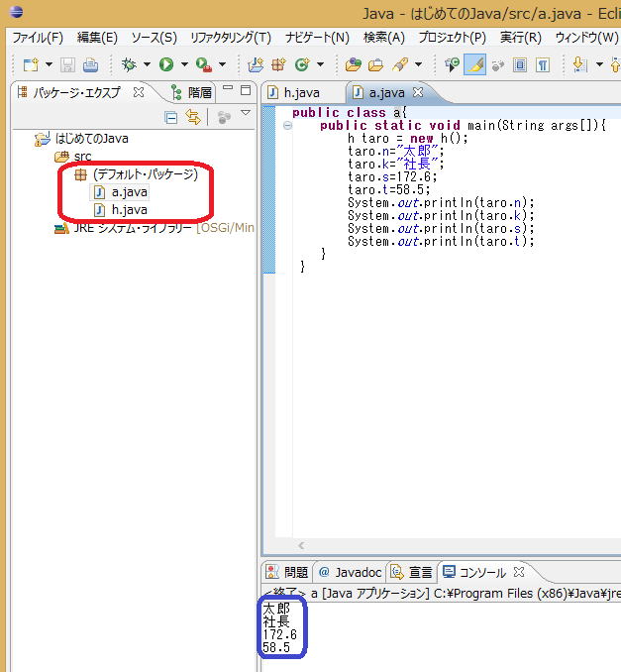Select a.java in Package Explorer
Screen dimensions: 621x672
pos(129,192)
